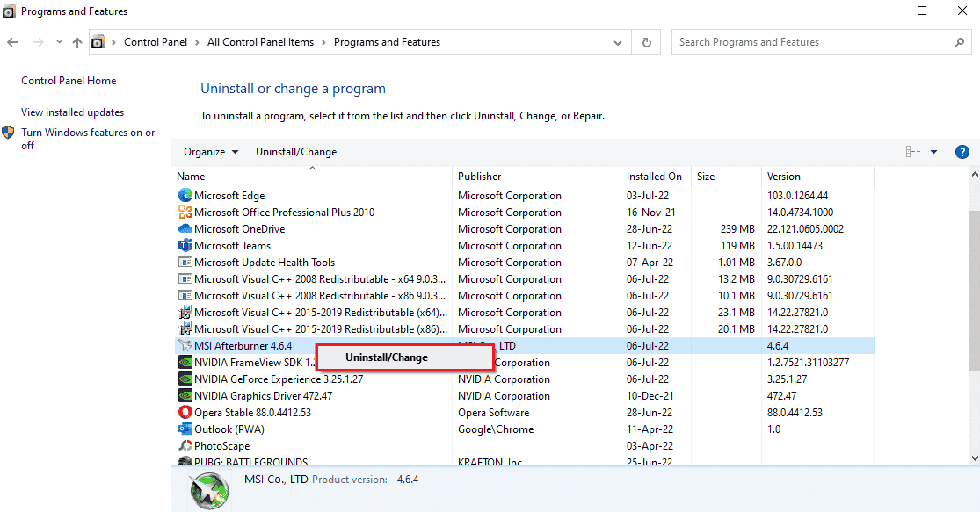Image resolution: width=980 pixels, height=512 pixels.
Task: Click the Microsoft OneDrive cloud icon
Action: click(185, 229)
